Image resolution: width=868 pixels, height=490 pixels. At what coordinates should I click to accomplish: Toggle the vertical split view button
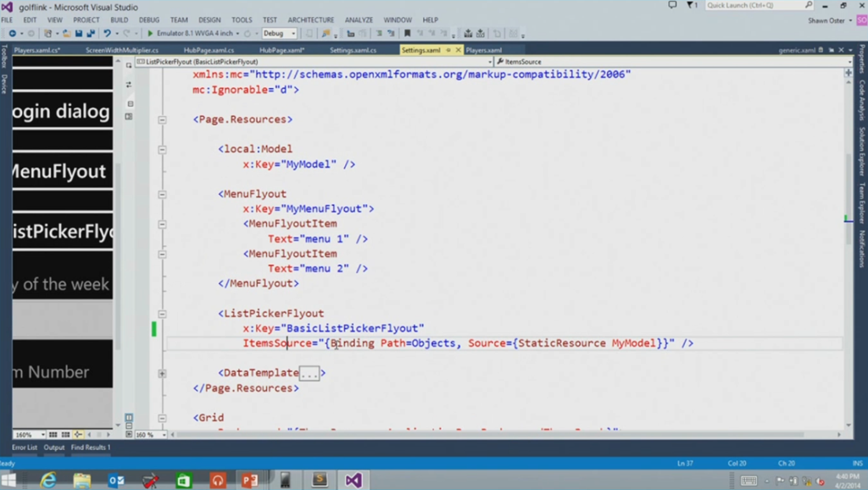click(129, 417)
